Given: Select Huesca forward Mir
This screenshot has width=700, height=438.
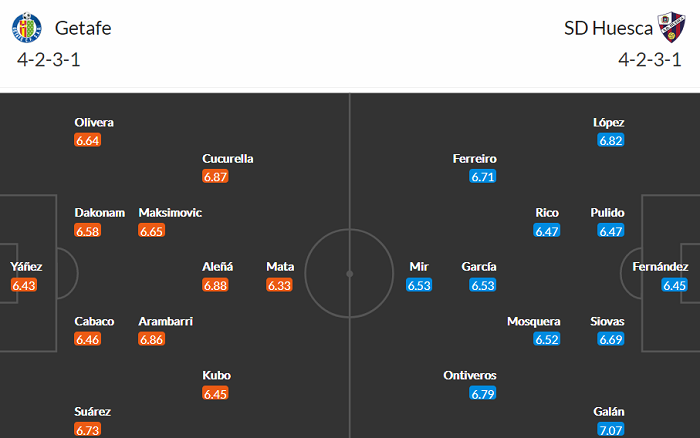Looking at the screenshot, I should [419, 267].
